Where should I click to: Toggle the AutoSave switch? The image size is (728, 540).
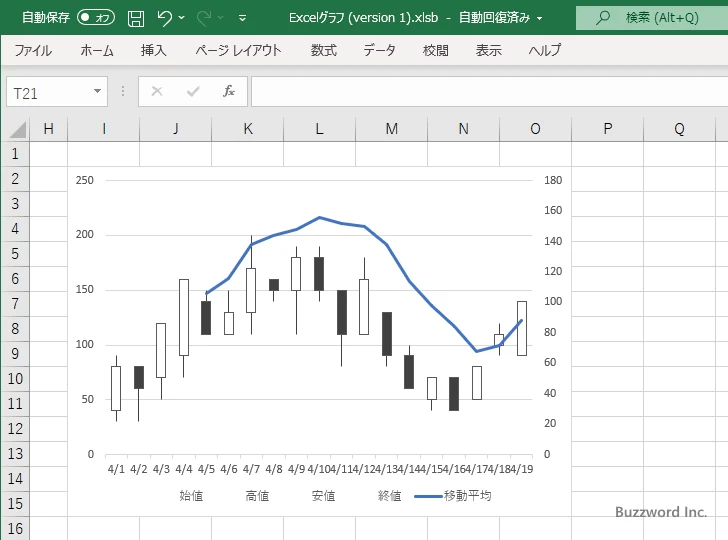click(96, 18)
